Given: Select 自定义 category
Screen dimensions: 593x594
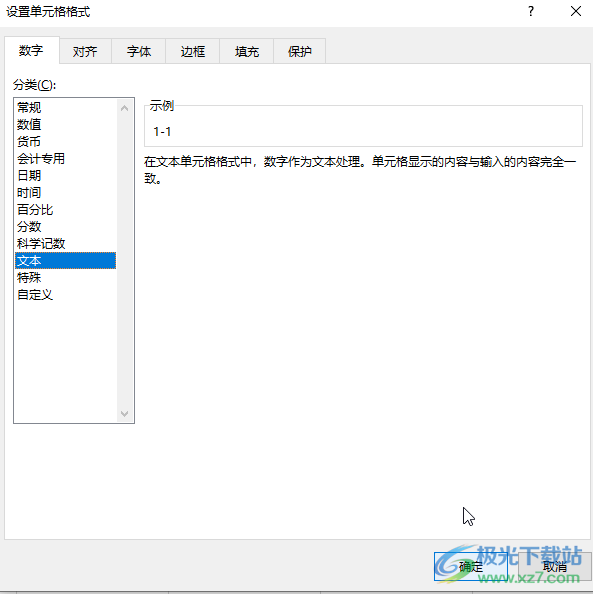Looking at the screenshot, I should (x=65, y=295).
